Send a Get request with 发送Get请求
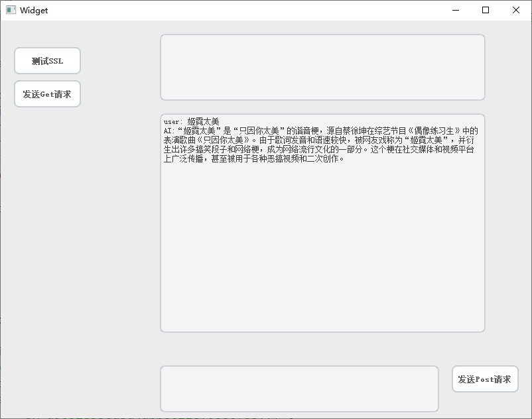Viewport: 532px width, 419px height. (x=47, y=94)
